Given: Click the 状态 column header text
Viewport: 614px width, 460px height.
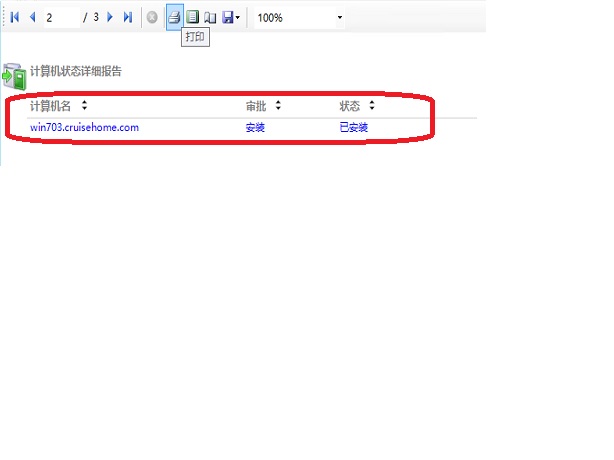Looking at the screenshot, I should (349, 106).
